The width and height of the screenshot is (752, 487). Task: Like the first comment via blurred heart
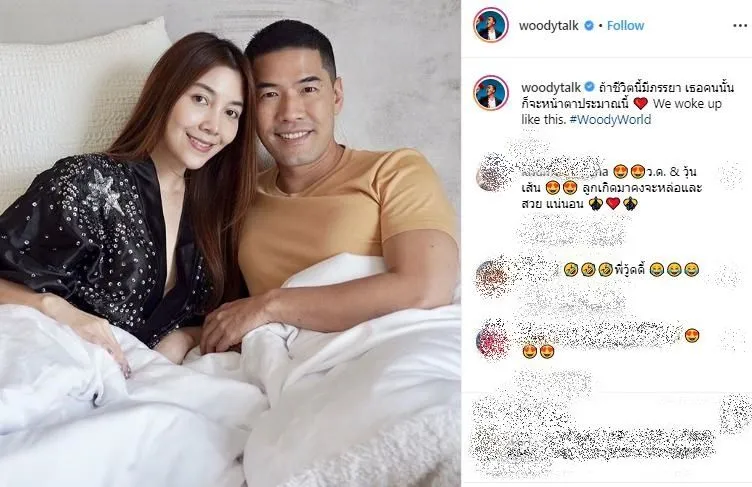(x=731, y=175)
